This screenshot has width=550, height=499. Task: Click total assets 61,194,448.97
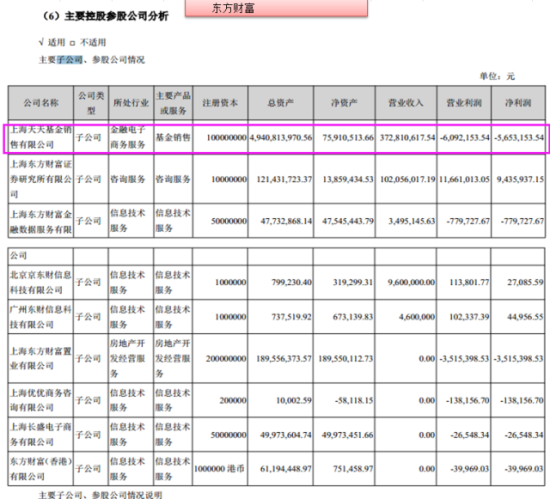click(x=286, y=469)
